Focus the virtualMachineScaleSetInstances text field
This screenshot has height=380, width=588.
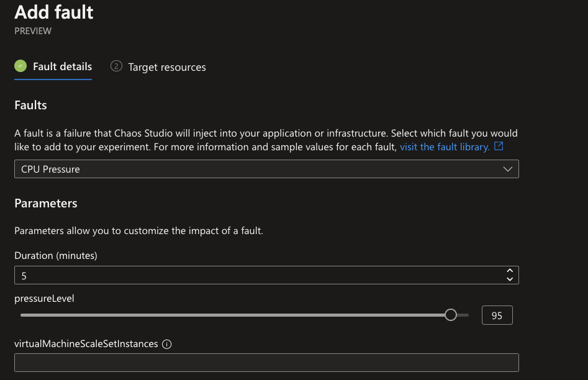point(266,363)
